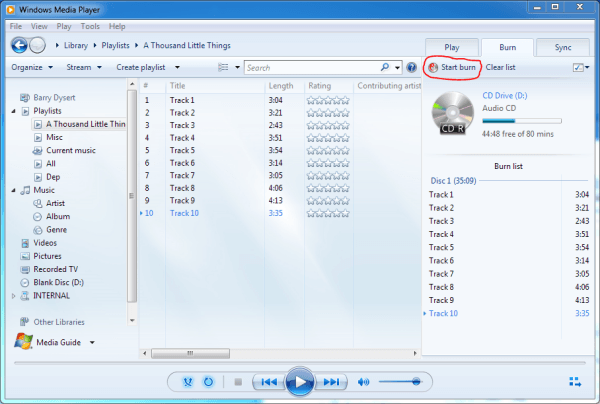Expand the INTERNAL tree node

13,296
